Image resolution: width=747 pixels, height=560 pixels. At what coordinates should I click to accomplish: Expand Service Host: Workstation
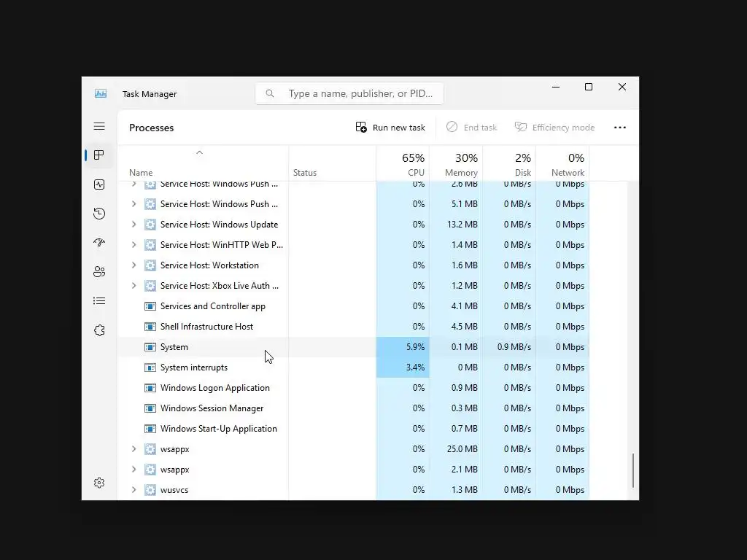[x=134, y=265]
